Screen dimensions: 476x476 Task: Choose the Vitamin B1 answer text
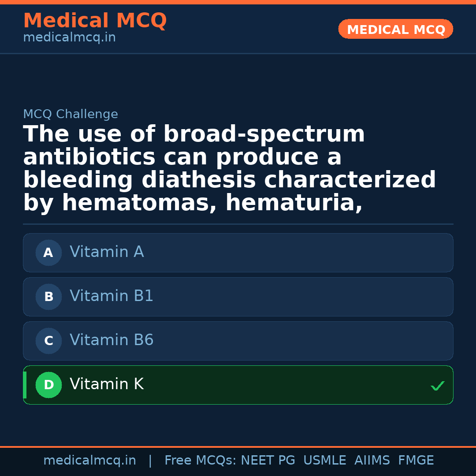pos(112,296)
